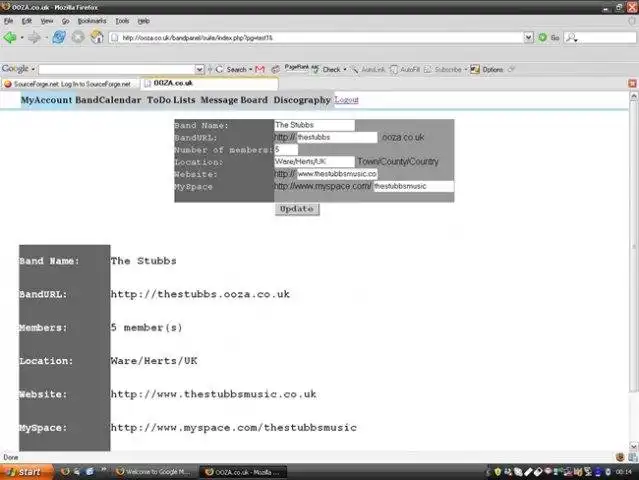Open the Edit menu

[27, 21]
